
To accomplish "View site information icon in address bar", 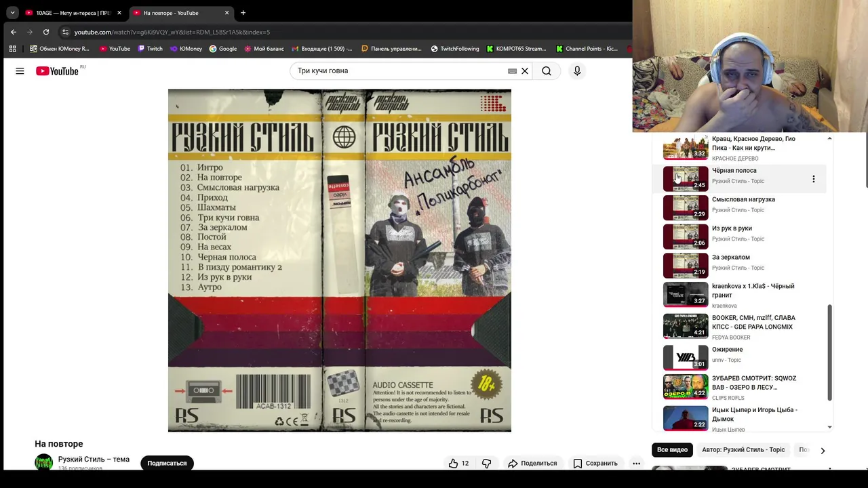I will point(65,32).
